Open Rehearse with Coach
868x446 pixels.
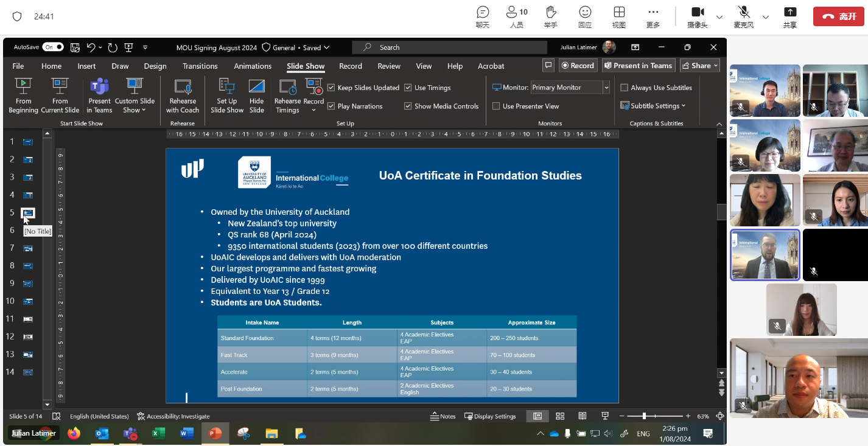[183, 86]
